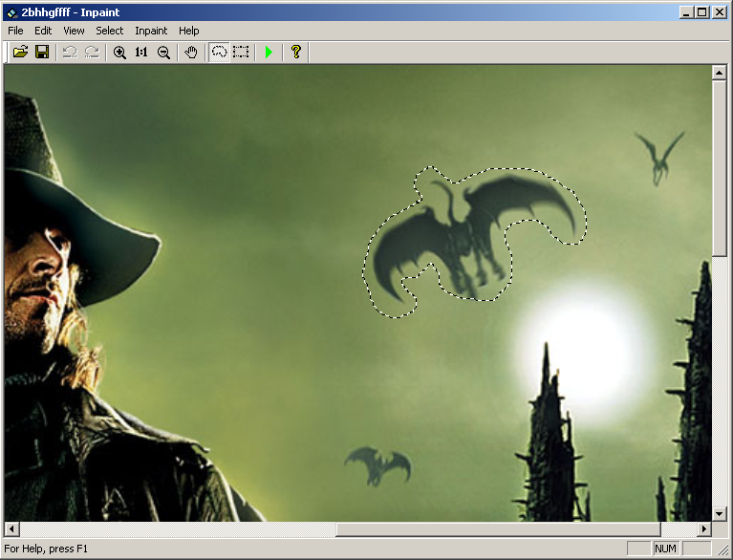733x560 pixels.
Task: Click the 'For Help, press F1' status text
Action: pos(46,549)
